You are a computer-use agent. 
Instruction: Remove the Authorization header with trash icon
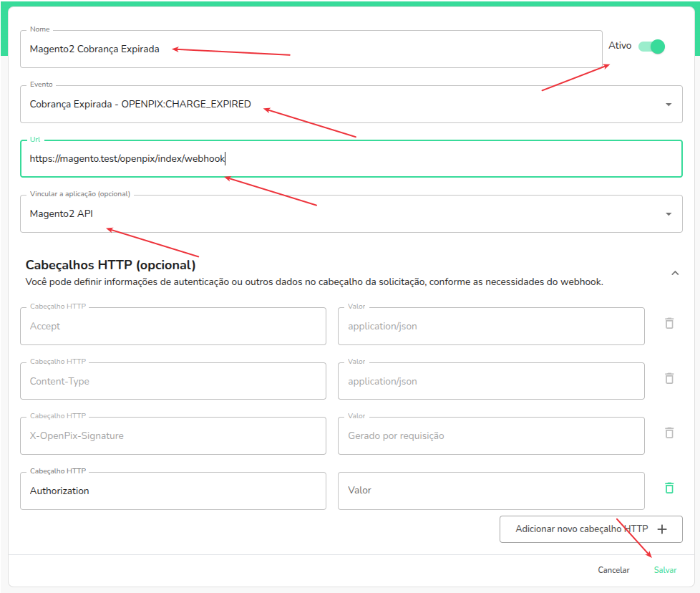669,488
